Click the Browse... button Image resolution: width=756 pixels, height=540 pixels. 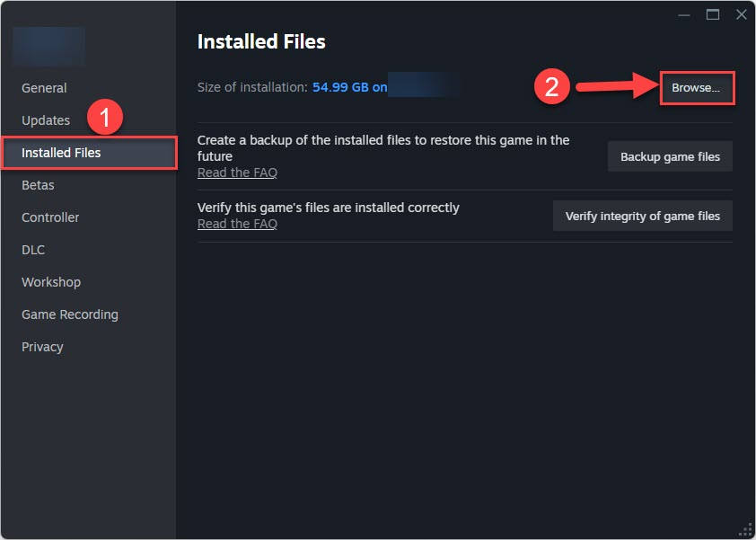pyautogui.click(x=696, y=88)
